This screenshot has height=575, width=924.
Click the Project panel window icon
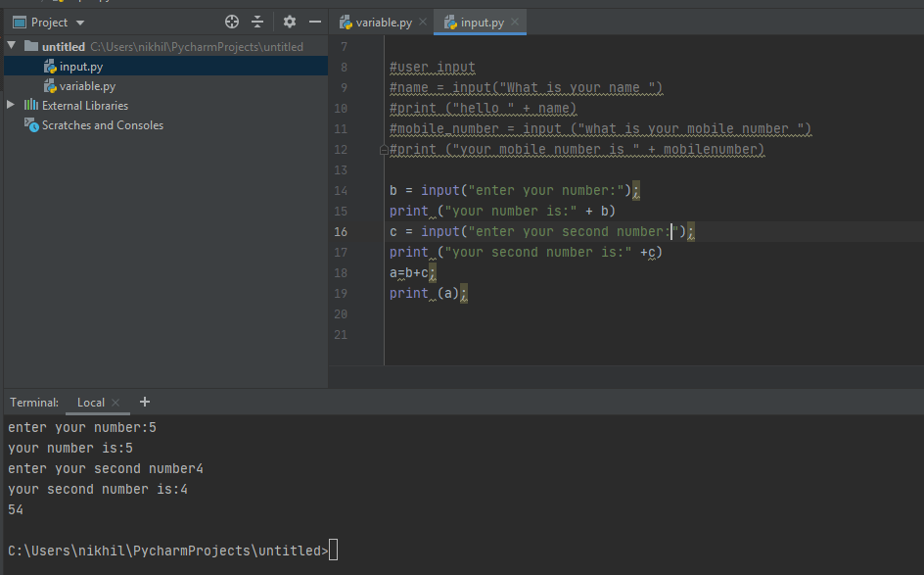(20, 23)
